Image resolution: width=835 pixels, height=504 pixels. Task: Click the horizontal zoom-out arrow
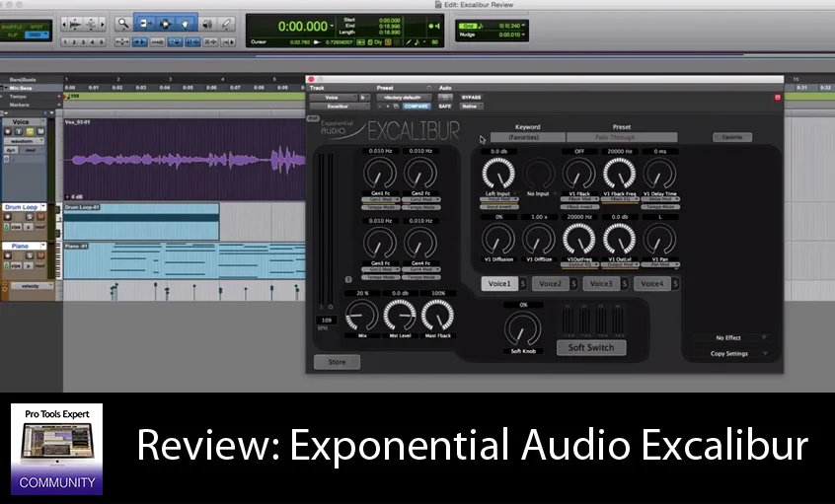click(64, 25)
